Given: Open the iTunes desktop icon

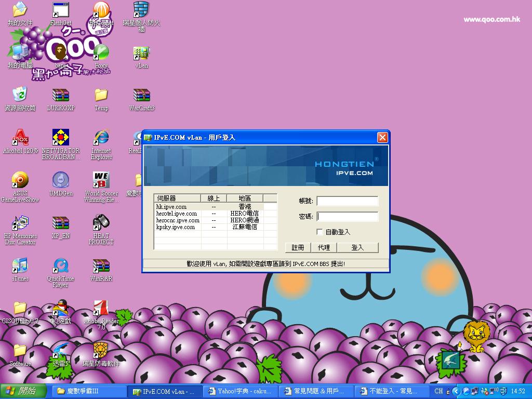Looking at the screenshot, I should (20, 268).
